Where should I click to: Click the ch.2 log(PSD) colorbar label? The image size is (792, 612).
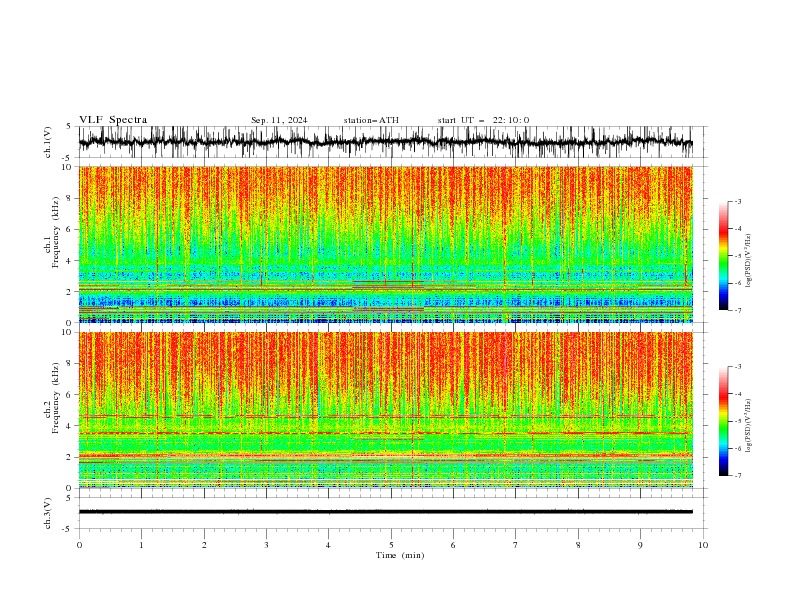pos(748,426)
